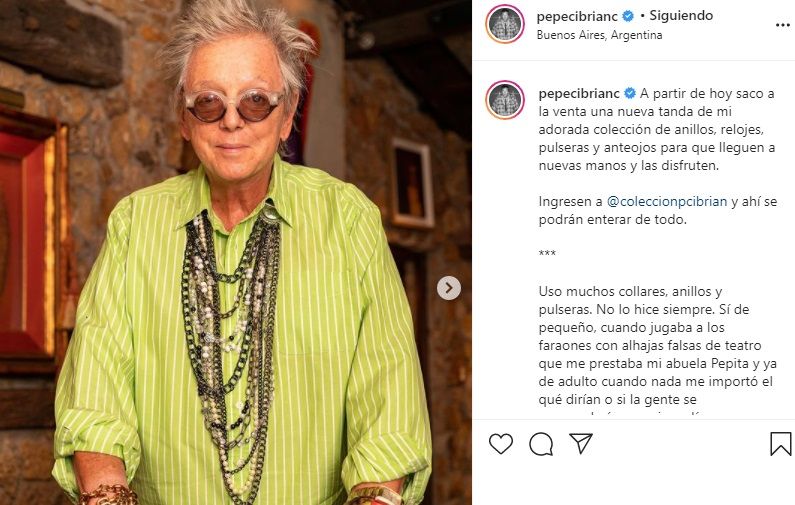Click the paragraph starting 'Uso muchos collares'
Screen dimensions: 795x505
click(x=657, y=348)
